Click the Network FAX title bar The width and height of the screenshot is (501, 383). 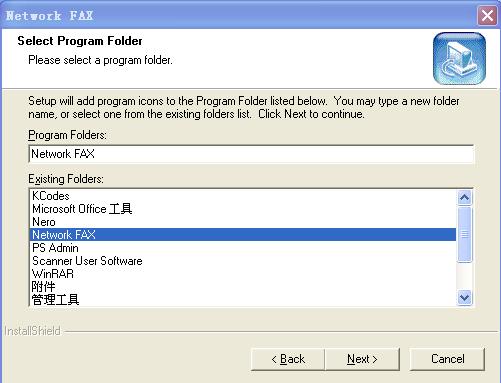tap(238, 15)
